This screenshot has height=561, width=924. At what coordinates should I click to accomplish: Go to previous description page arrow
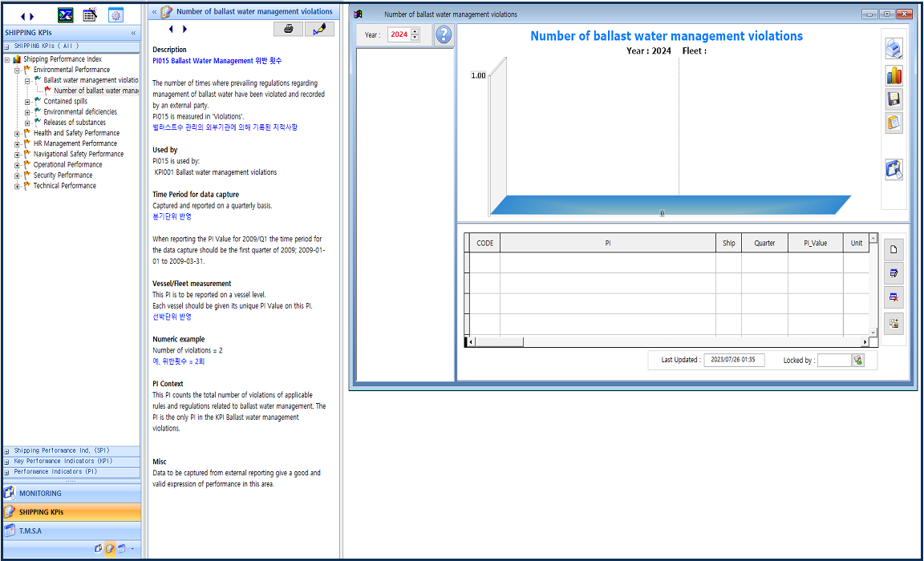171,29
